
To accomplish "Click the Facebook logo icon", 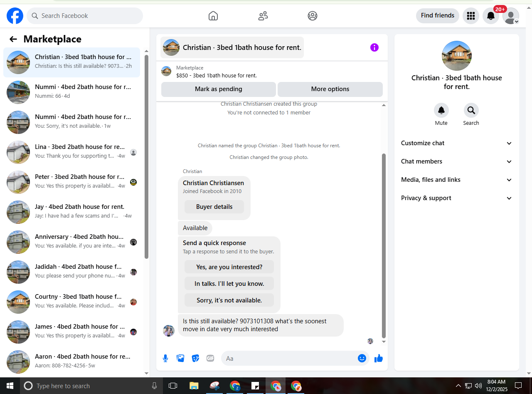I will coord(15,16).
